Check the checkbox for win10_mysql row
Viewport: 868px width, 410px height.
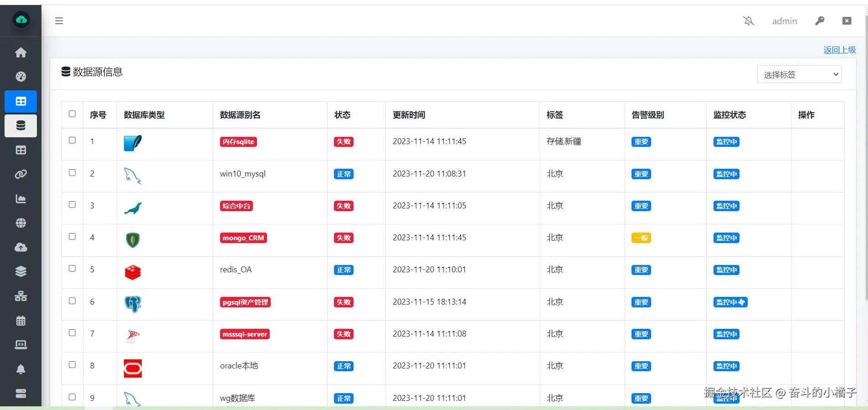click(x=72, y=173)
